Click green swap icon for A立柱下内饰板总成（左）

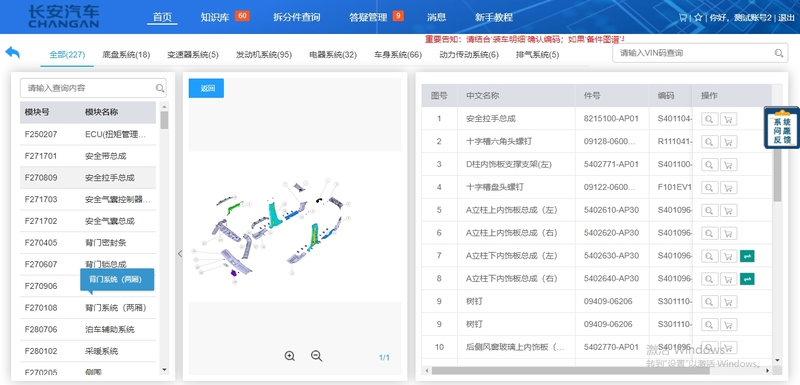click(x=747, y=256)
